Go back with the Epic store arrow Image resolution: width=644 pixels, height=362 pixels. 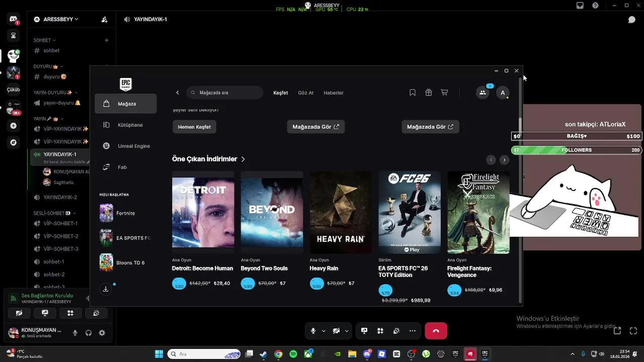click(177, 93)
